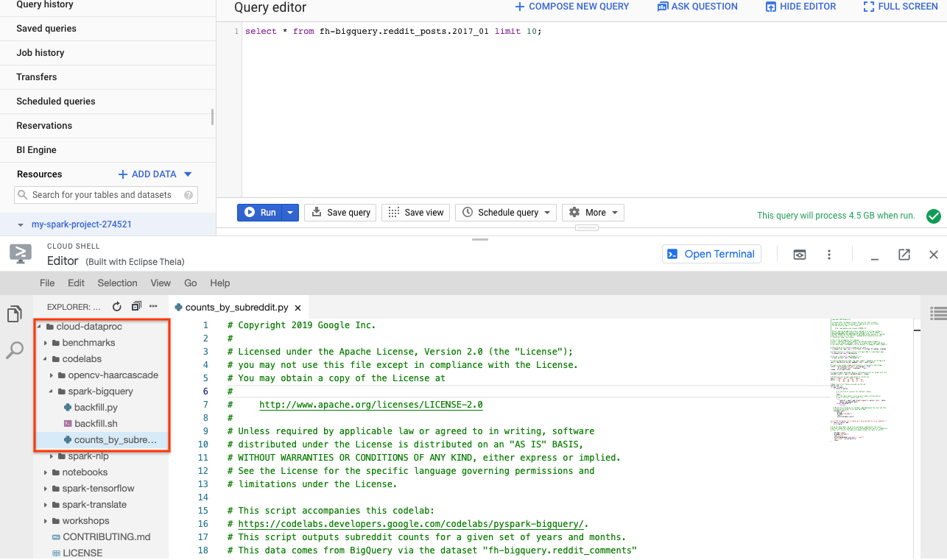Expand the benchmarks folder
The height and width of the screenshot is (560, 947).
(x=46, y=343)
